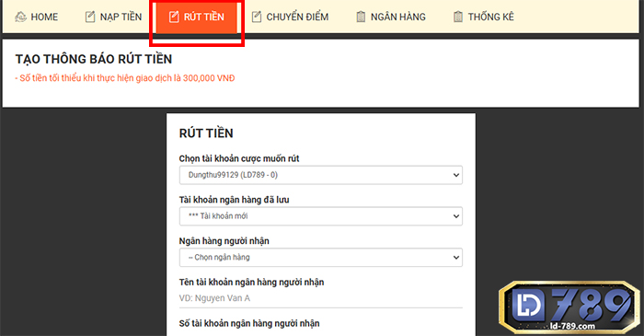Viewport: 644px width, 336px height.
Task: Click the label Ngân hàng người nhận
Action: click(224, 240)
